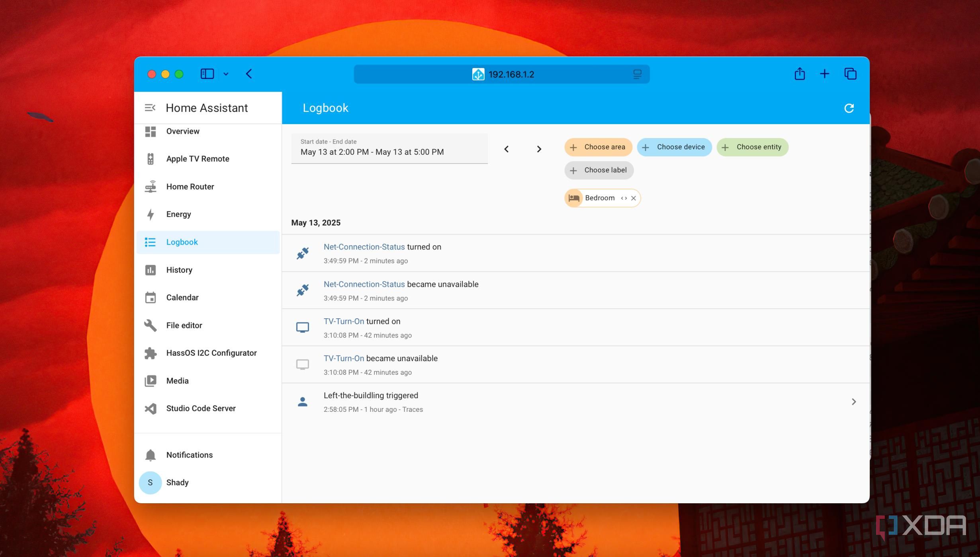The image size is (980, 557).
Task: Expand the Left-the-buildling triggered entry
Action: coord(853,401)
